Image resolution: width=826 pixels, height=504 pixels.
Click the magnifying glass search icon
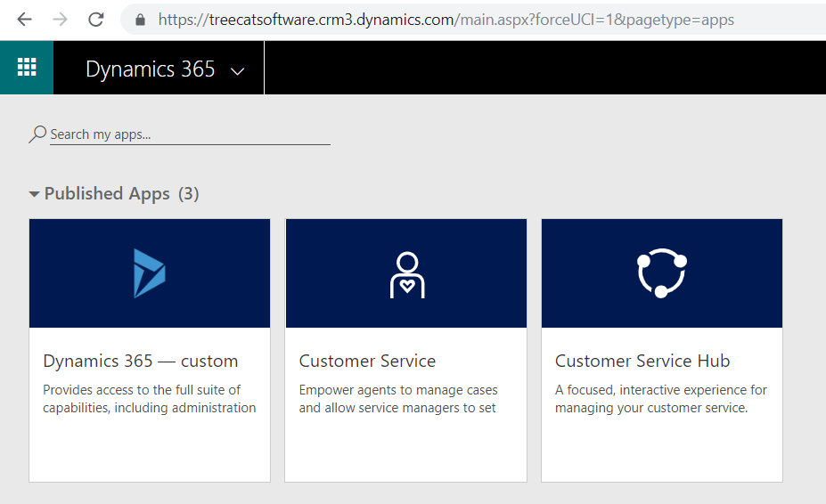[x=37, y=134]
